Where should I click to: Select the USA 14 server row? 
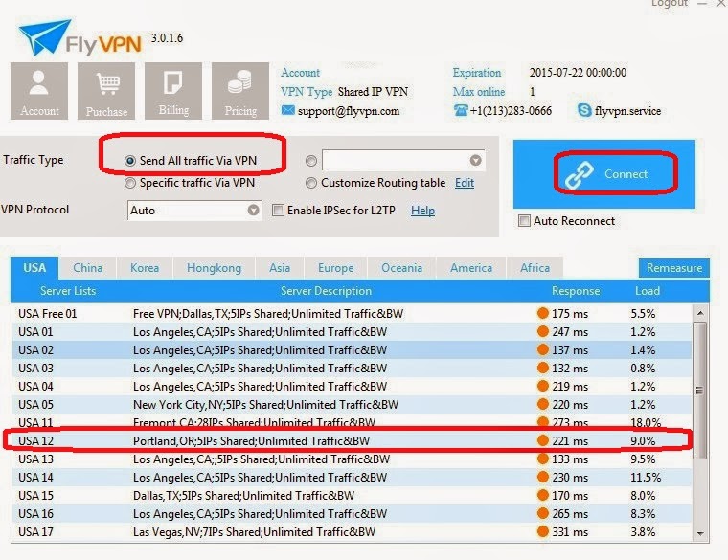(352, 477)
